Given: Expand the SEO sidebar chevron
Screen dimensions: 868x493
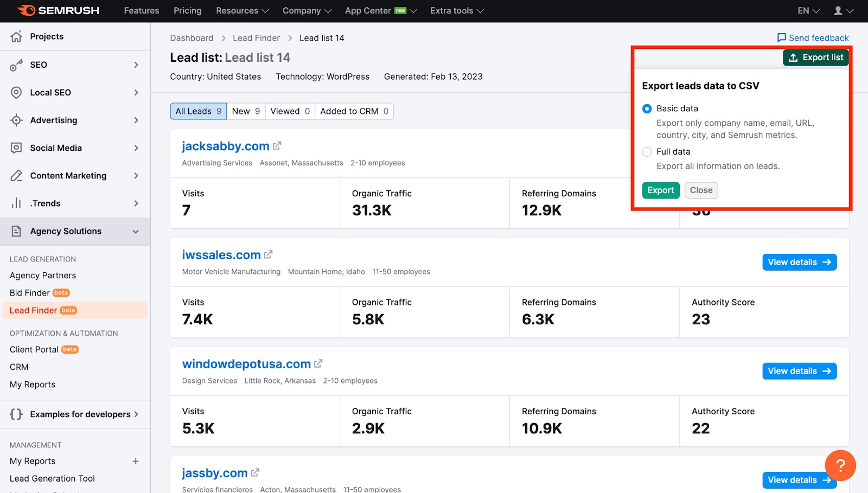Looking at the screenshot, I should point(136,65).
